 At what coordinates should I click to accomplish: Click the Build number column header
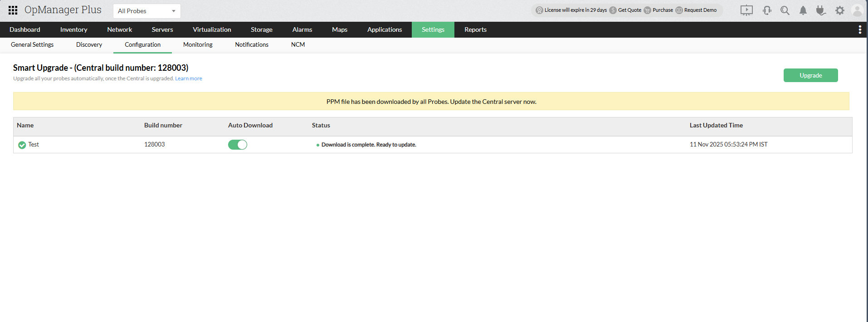[x=163, y=125]
